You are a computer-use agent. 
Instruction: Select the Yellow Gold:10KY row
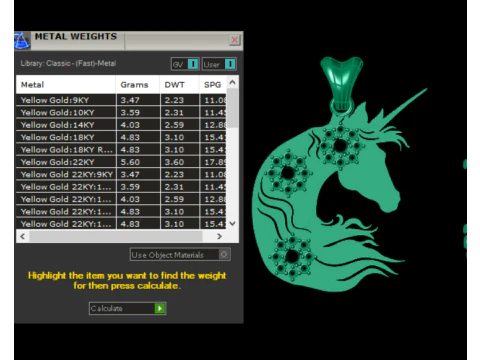tap(121, 112)
